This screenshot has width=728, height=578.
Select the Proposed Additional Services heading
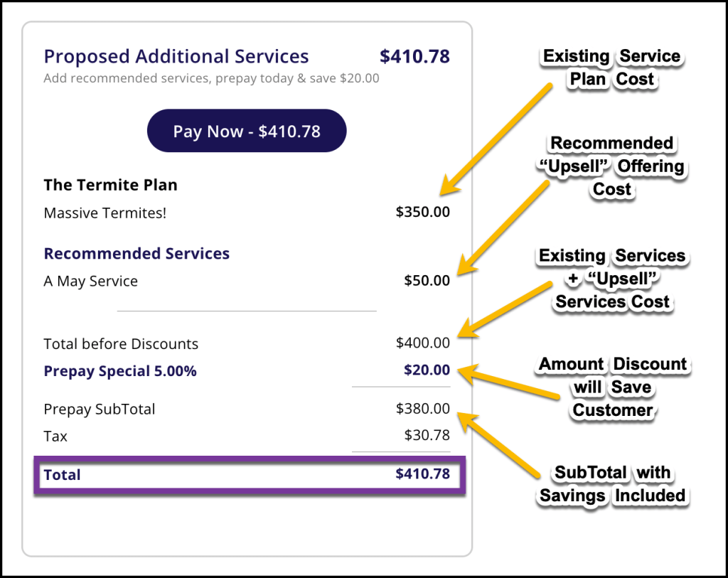(176, 57)
